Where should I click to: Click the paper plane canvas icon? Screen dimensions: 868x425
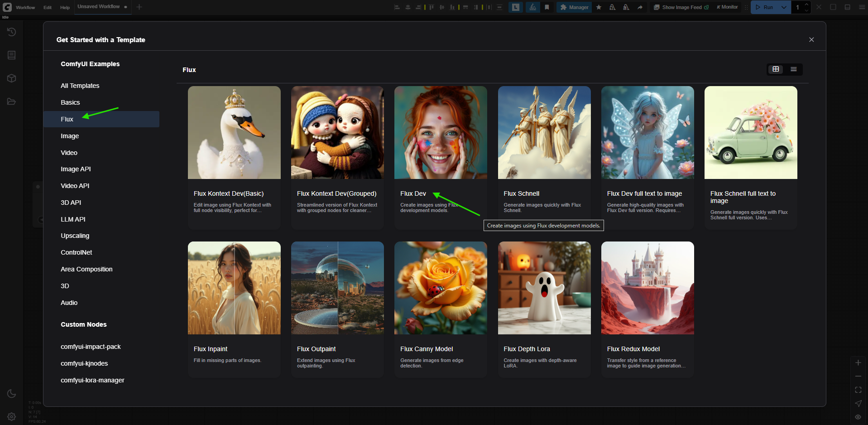click(858, 403)
